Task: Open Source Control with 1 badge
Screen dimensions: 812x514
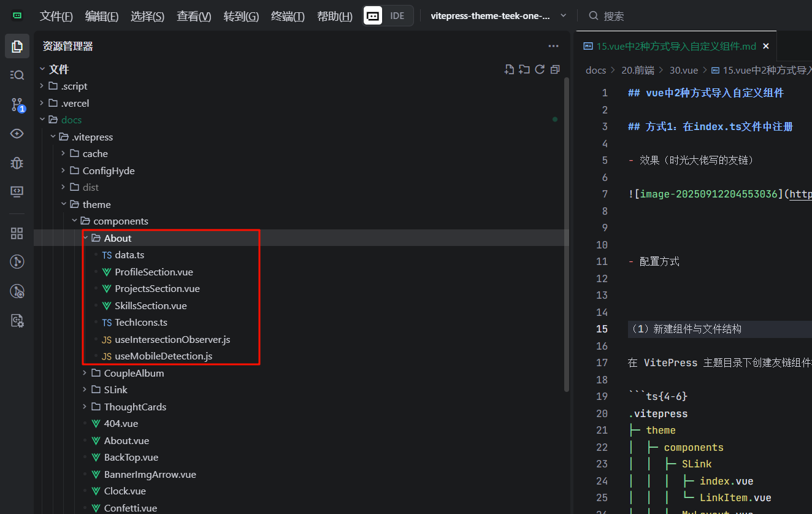Action: tap(17, 105)
